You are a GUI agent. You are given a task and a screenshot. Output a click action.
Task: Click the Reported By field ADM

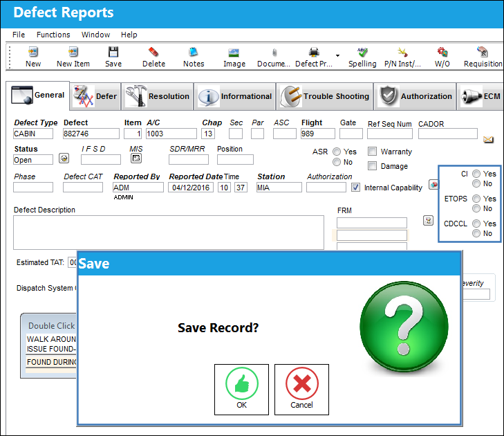(138, 188)
